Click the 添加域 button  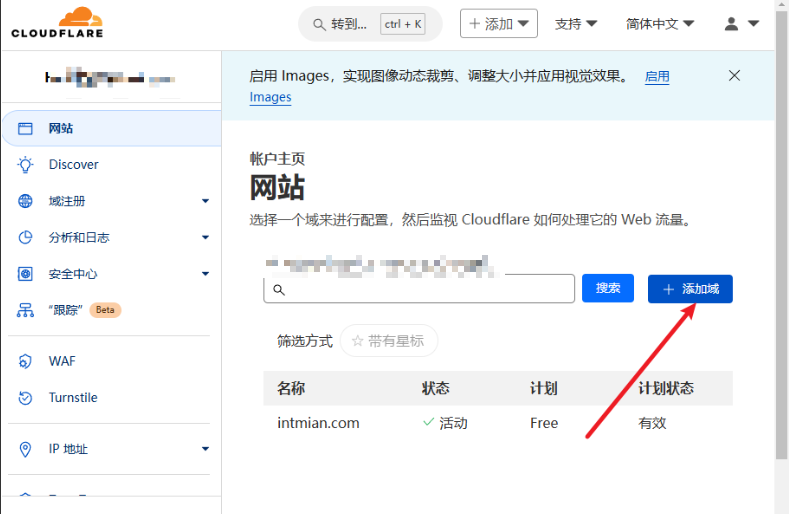tap(690, 289)
